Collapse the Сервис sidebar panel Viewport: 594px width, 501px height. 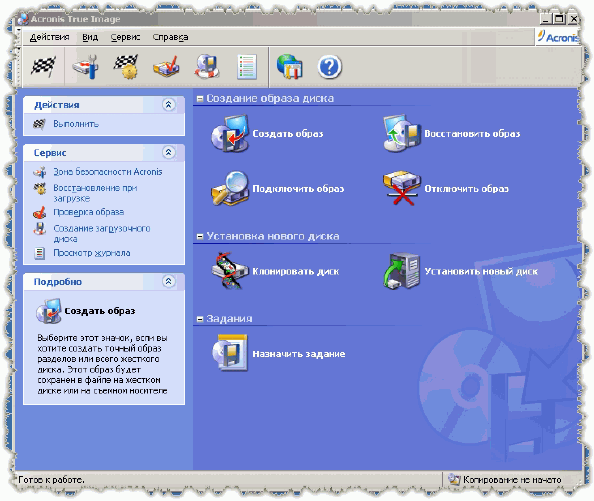pyautogui.click(x=169, y=152)
